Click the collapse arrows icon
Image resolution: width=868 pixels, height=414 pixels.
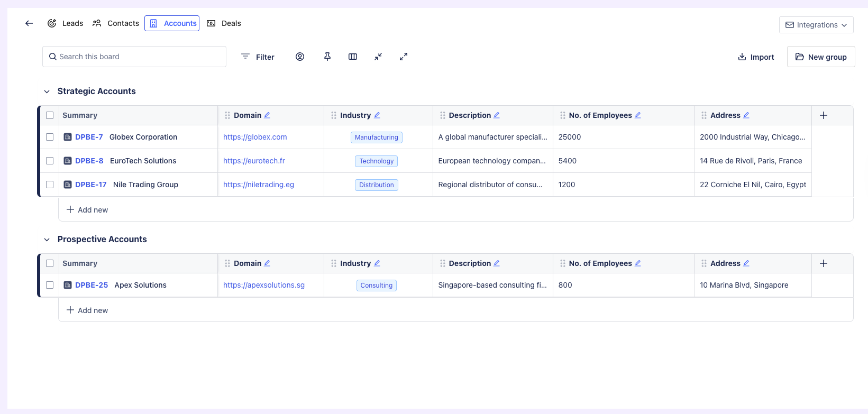[378, 57]
